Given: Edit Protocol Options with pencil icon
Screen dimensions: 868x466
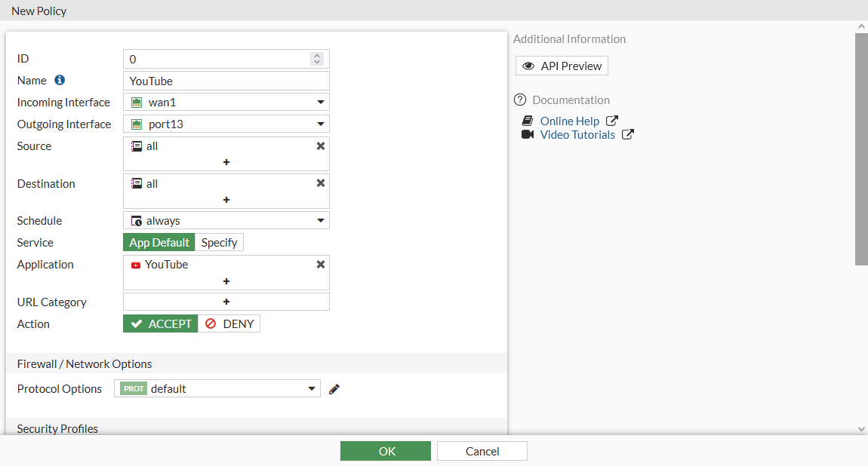Looking at the screenshot, I should click(x=334, y=389).
